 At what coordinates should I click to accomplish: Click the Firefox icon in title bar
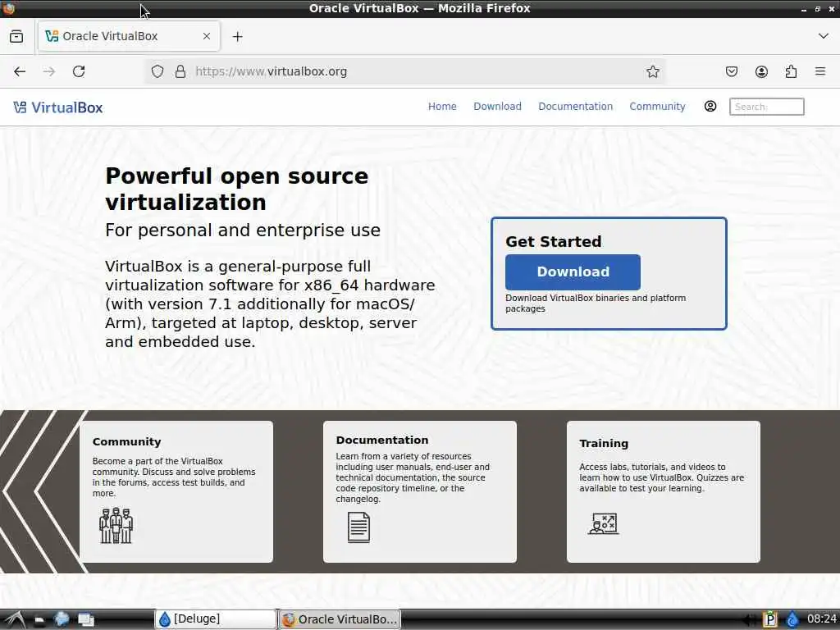click(8, 8)
